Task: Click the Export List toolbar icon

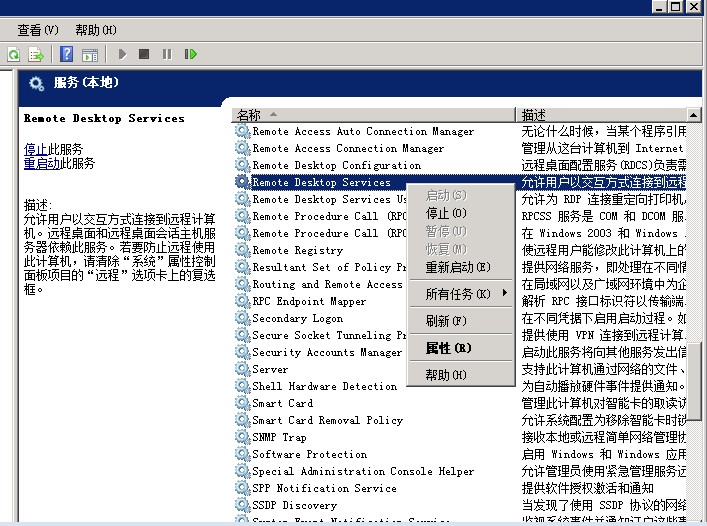Action: click(x=36, y=54)
